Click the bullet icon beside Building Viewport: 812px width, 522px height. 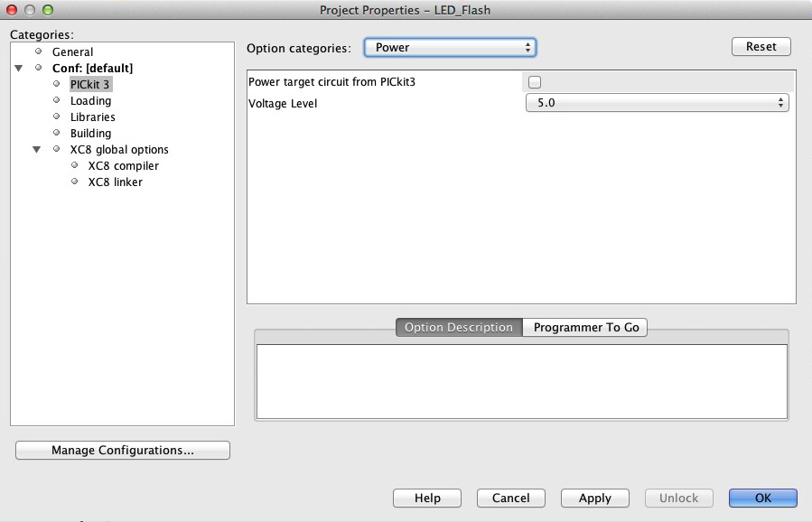pos(56,133)
